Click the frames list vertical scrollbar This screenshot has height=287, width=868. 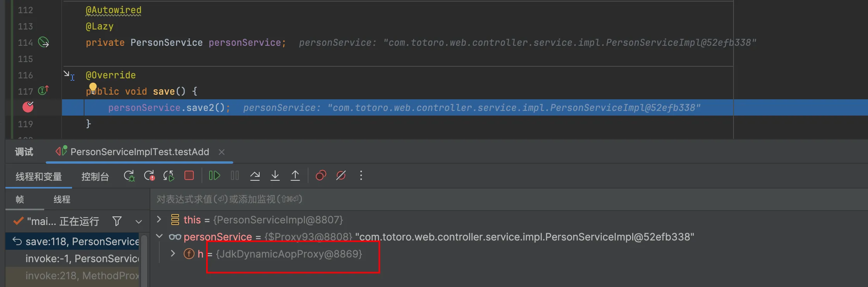click(144, 260)
